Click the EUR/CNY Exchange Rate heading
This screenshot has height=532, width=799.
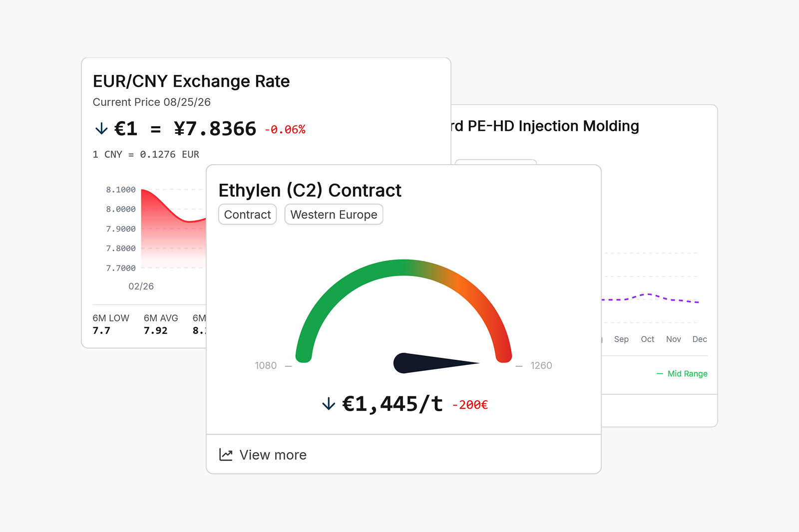pyautogui.click(x=191, y=81)
